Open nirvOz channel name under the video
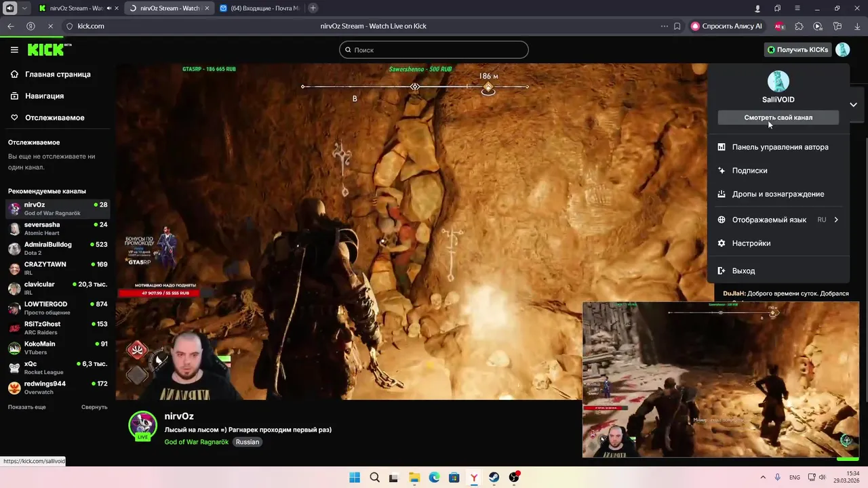The width and height of the screenshot is (868, 488). pyautogui.click(x=179, y=416)
